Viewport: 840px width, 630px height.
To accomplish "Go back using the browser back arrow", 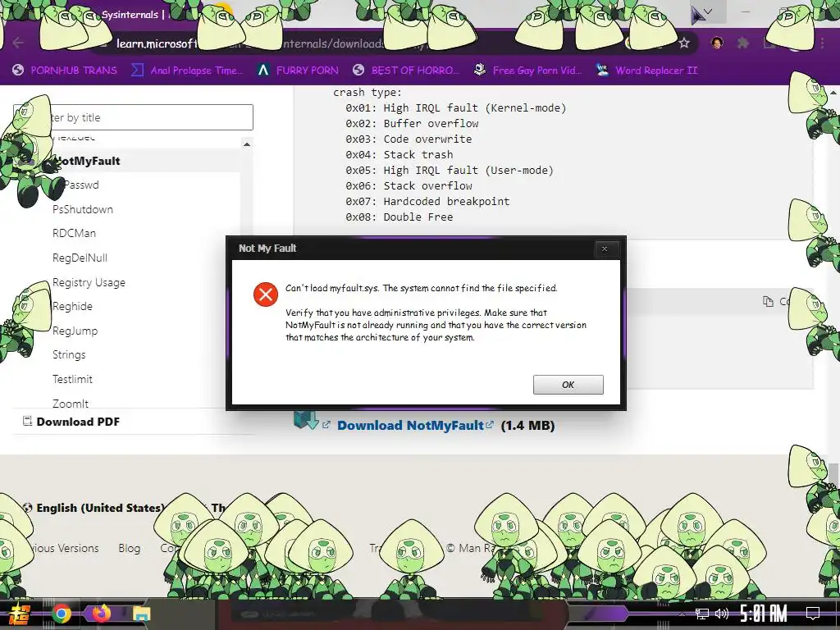I will tap(18, 43).
